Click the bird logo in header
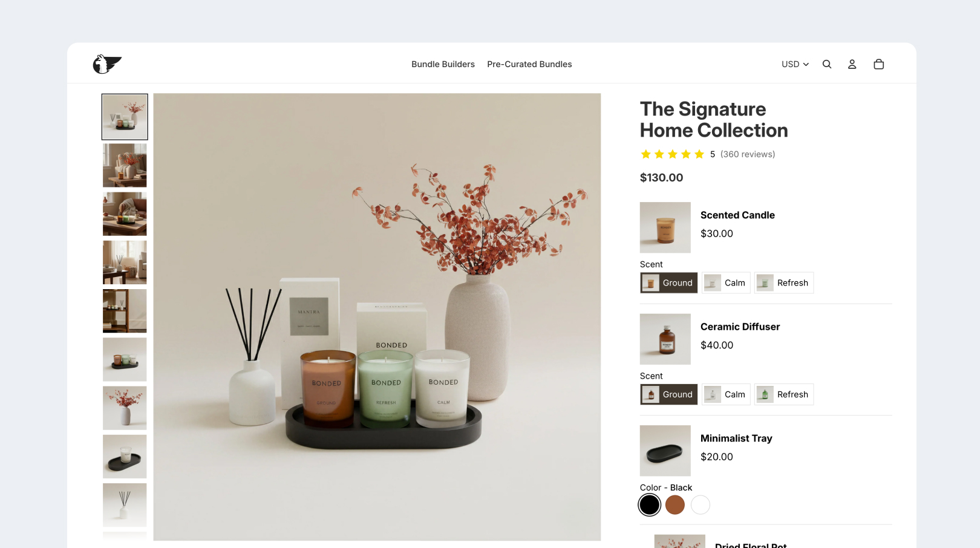 (x=107, y=64)
